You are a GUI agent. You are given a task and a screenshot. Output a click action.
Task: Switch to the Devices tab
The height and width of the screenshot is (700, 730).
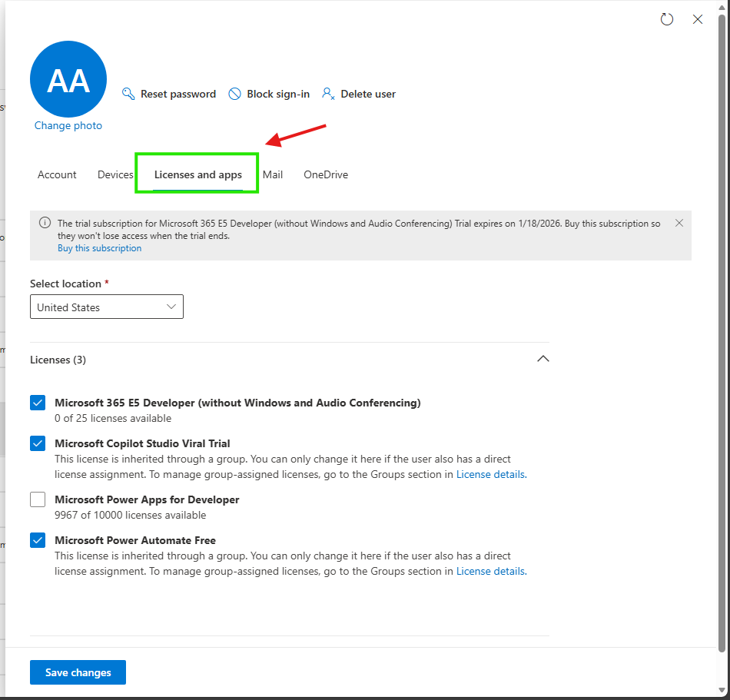pyautogui.click(x=115, y=174)
